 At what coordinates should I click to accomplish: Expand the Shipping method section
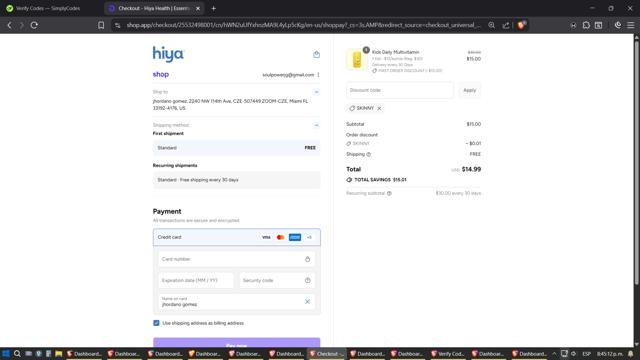[316, 125]
